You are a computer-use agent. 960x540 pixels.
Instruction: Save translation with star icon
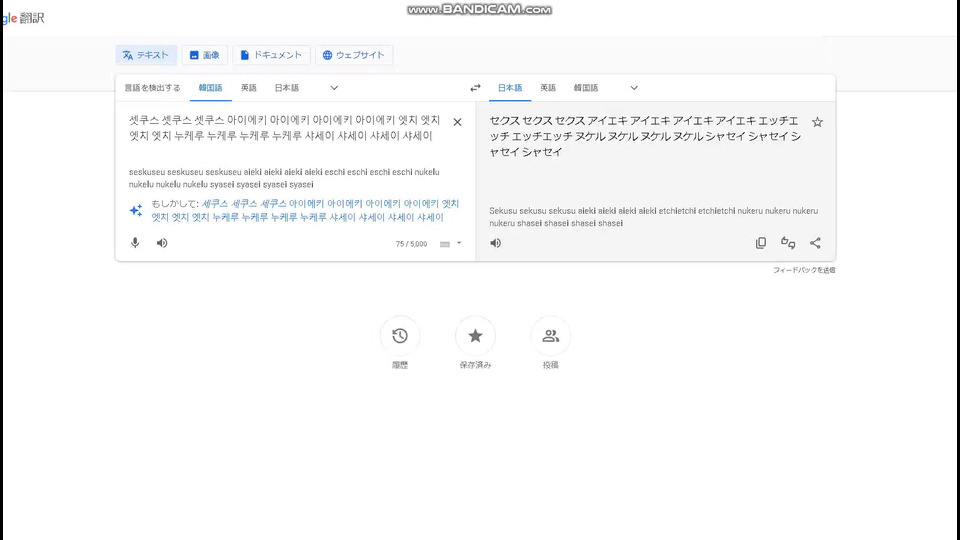point(817,122)
